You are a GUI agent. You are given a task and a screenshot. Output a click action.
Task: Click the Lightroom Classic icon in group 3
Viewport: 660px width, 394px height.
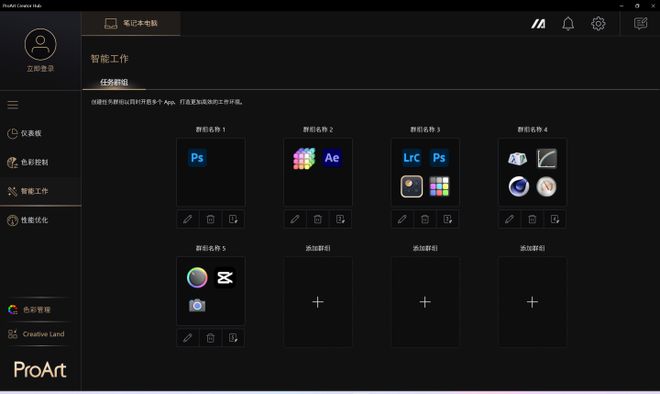pyautogui.click(x=411, y=158)
